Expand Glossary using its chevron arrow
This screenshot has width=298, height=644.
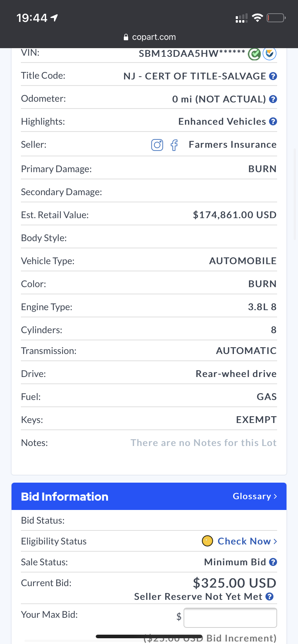coord(275,496)
